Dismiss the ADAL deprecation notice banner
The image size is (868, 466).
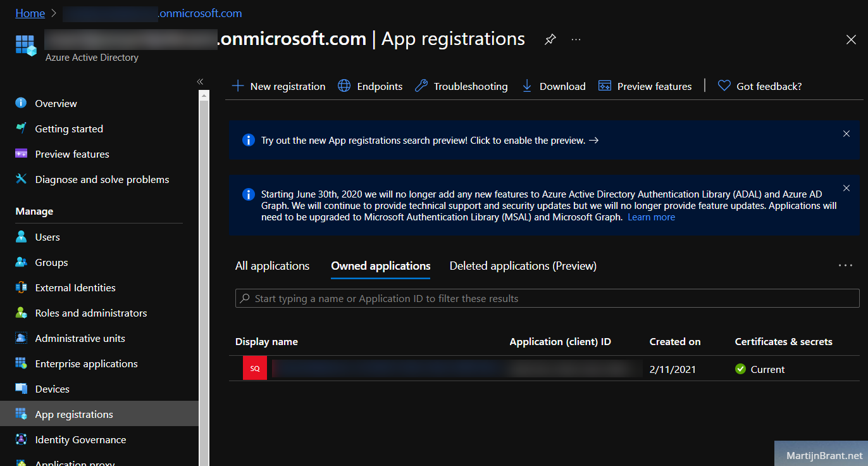point(846,188)
